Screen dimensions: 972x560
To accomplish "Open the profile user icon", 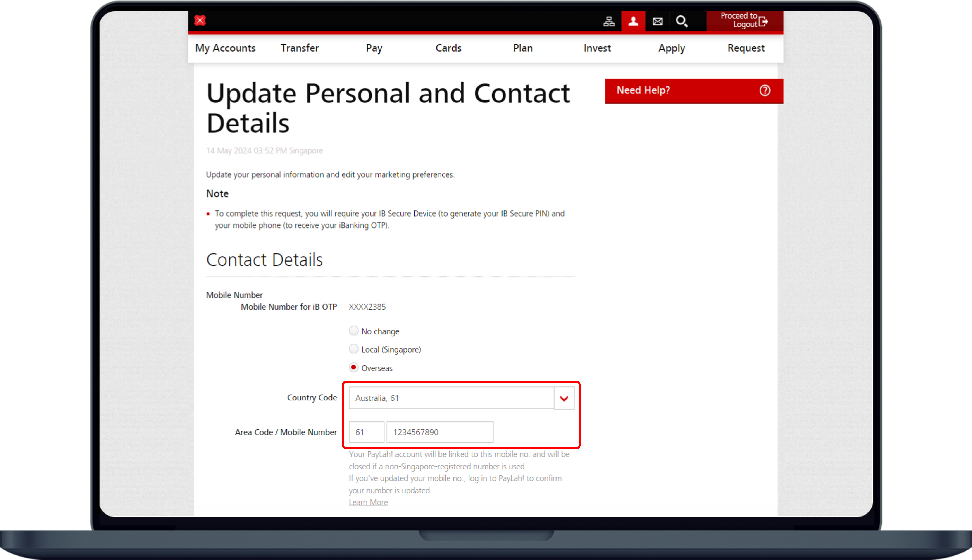I will coord(633,21).
